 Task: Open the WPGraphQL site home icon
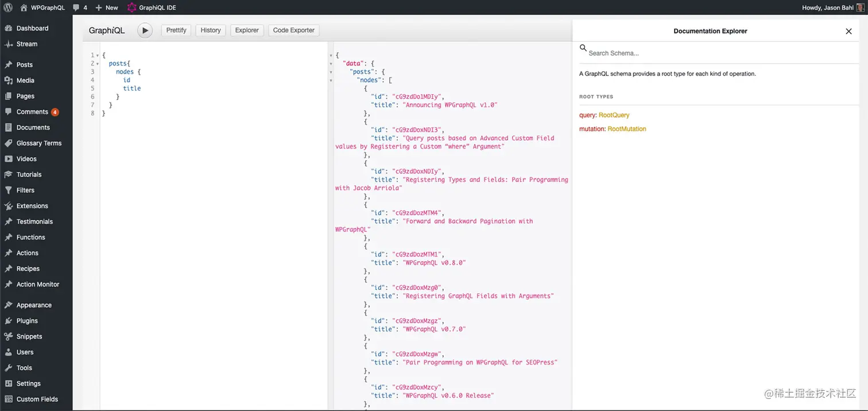[x=24, y=7]
